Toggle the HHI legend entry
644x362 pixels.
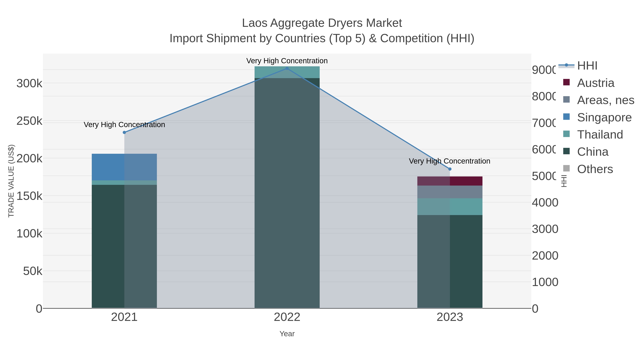coord(578,66)
